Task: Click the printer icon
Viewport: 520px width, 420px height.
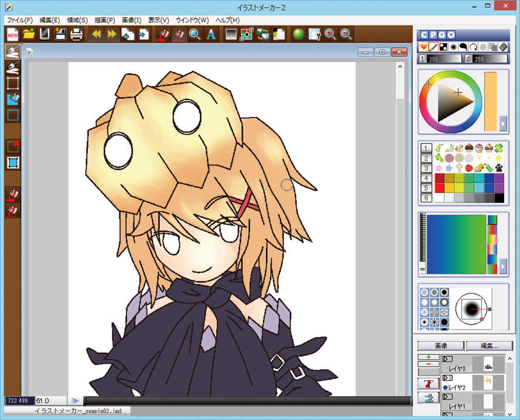Action: coord(76,35)
